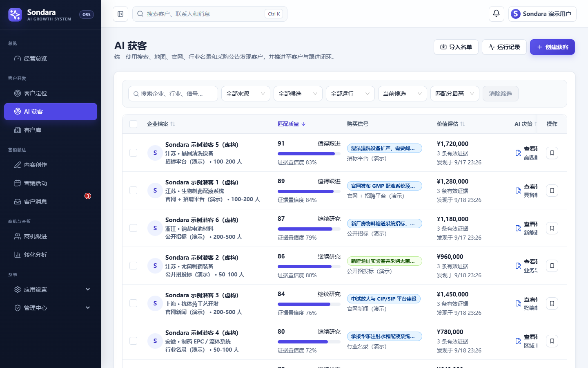Open 客户定位 in sidebar
Image resolution: width=588 pixels, height=368 pixels.
(x=51, y=93)
